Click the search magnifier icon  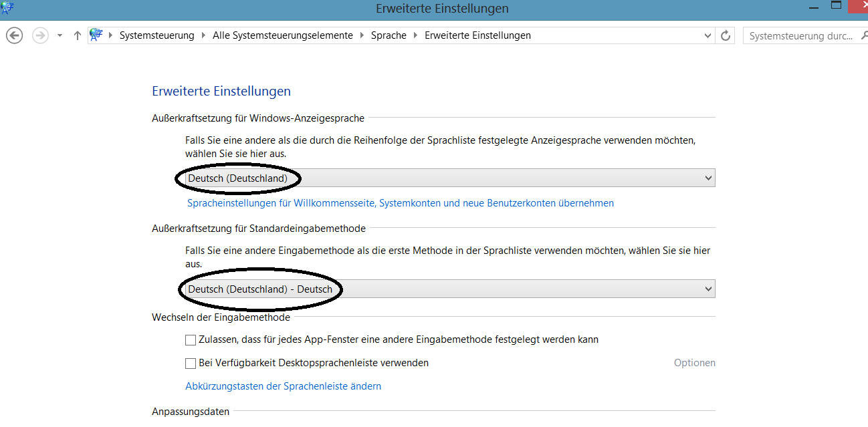coord(863,35)
